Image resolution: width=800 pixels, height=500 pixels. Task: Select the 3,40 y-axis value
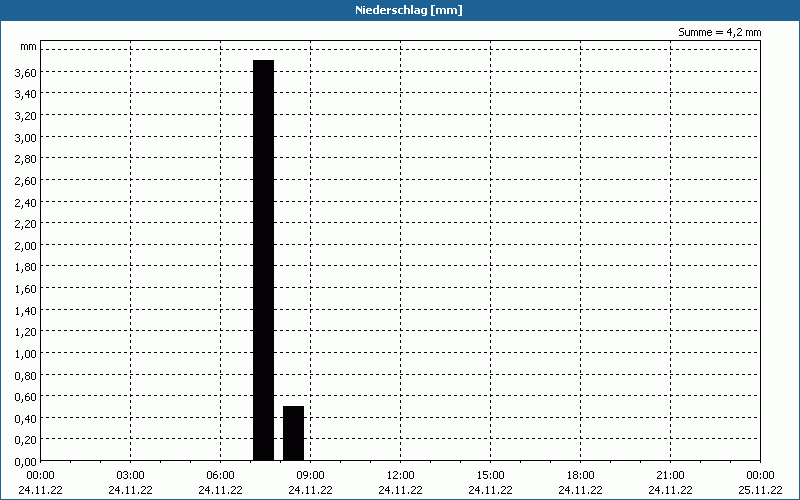tap(26, 94)
